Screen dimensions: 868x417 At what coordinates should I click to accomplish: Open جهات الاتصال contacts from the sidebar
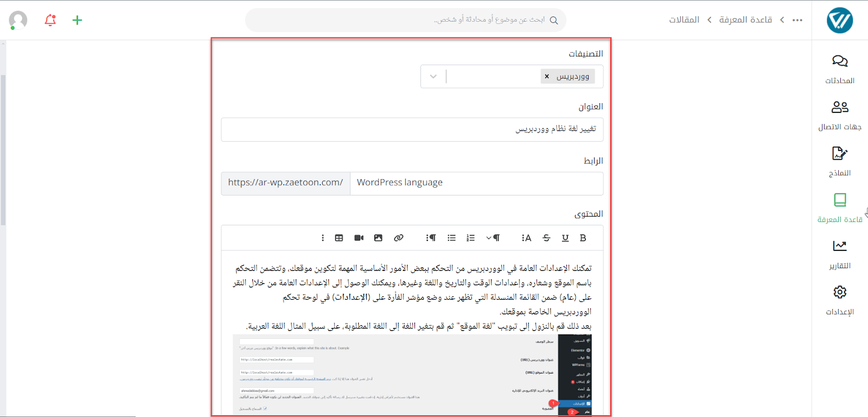pos(840,115)
